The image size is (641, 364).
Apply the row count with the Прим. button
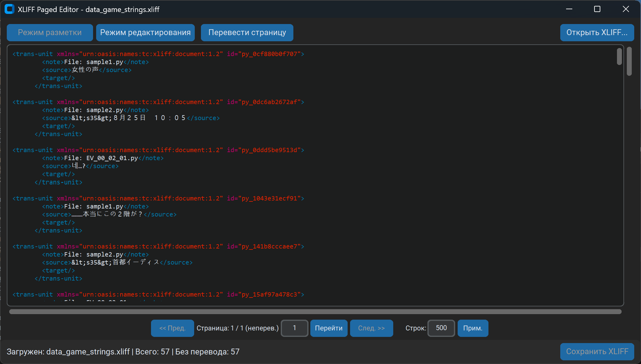tap(473, 328)
